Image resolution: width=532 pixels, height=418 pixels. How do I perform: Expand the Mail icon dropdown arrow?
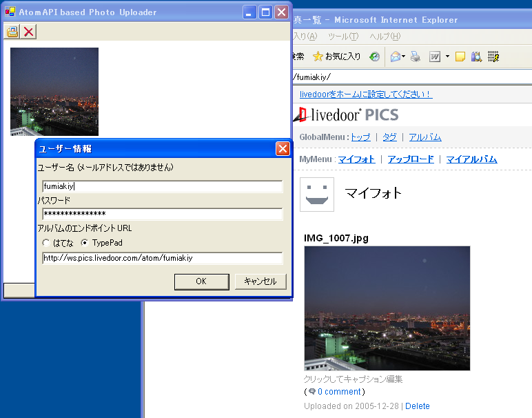click(x=403, y=57)
